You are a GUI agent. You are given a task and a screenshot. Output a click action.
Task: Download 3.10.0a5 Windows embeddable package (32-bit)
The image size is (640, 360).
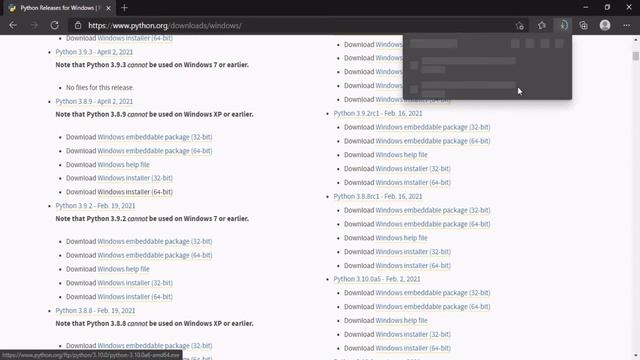click(433, 293)
